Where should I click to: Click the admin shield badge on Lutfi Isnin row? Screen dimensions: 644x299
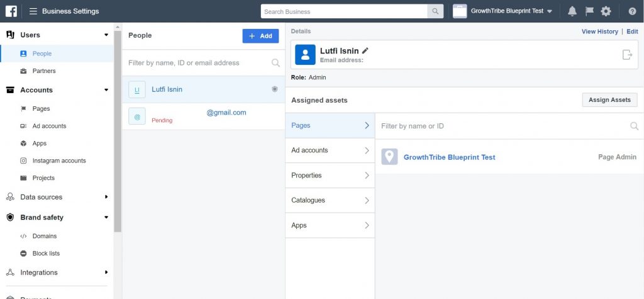click(x=275, y=89)
